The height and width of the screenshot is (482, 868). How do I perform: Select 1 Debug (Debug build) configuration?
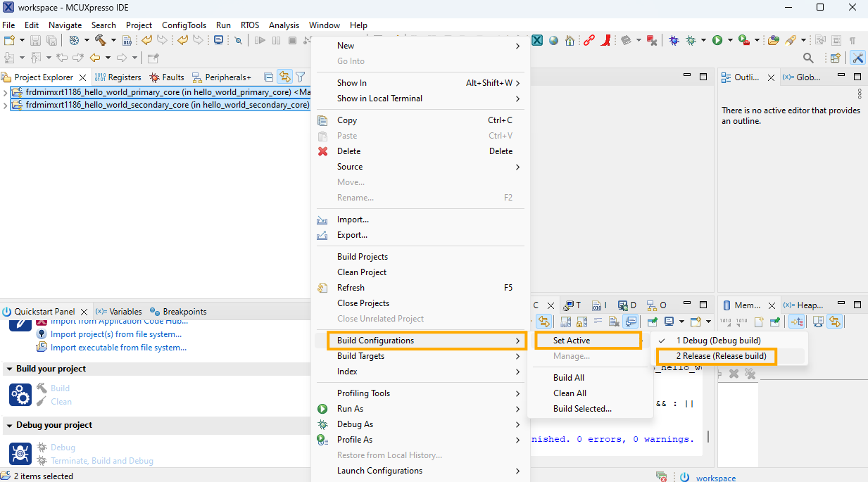(x=718, y=341)
